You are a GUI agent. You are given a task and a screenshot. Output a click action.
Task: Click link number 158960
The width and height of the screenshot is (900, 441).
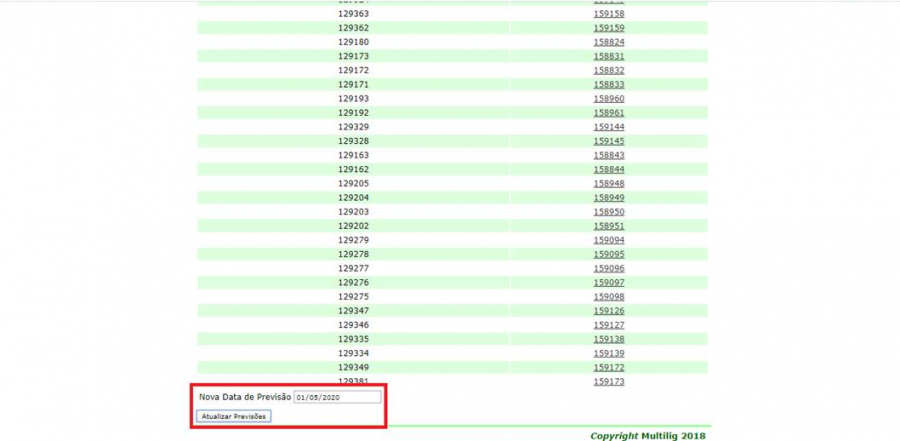pyautogui.click(x=608, y=99)
